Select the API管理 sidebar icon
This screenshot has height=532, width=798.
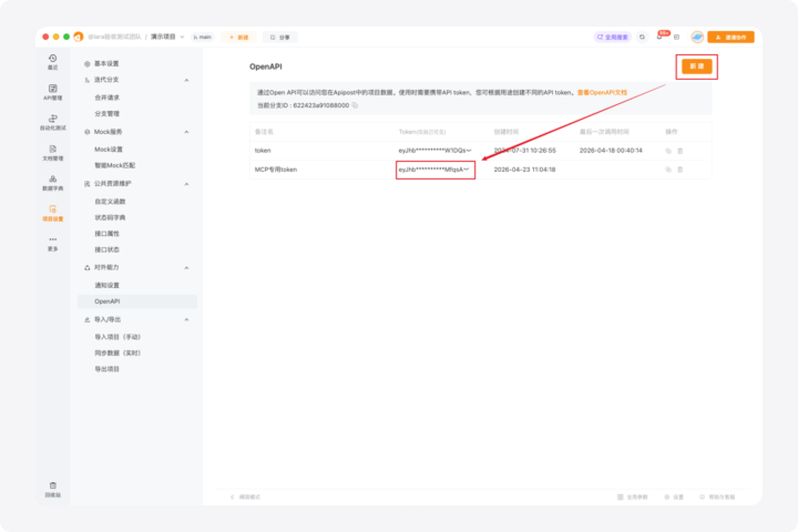tap(52, 92)
